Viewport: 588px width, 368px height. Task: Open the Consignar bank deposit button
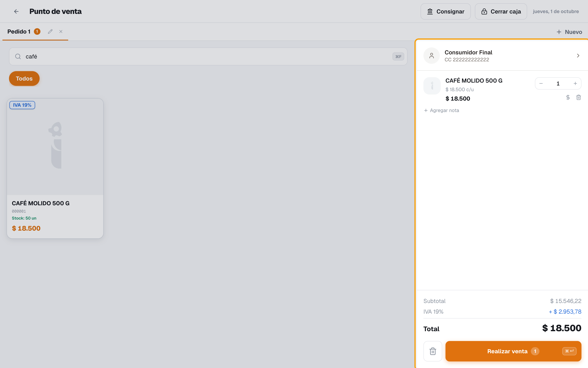[x=446, y=11]
